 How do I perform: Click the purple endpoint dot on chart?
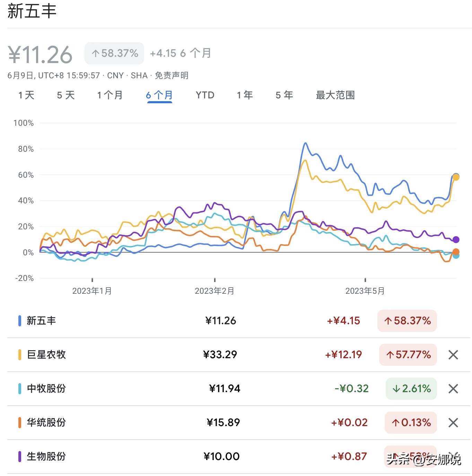tap(456, 239)
